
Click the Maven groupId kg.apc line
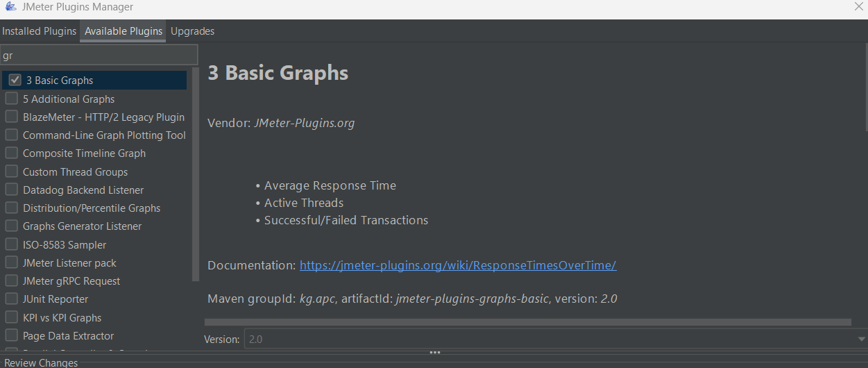click(412, 299)
